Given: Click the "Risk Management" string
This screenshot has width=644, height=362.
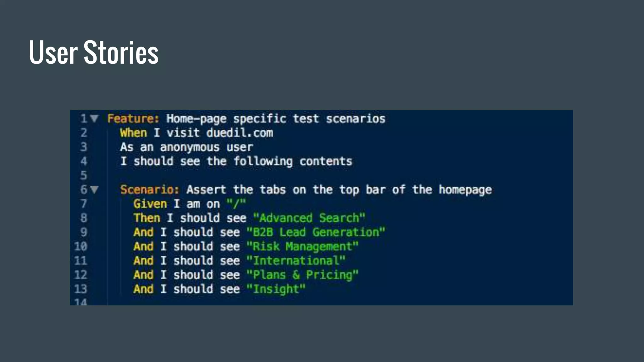Looking at the screenshot, I should [x=302, y=246].
